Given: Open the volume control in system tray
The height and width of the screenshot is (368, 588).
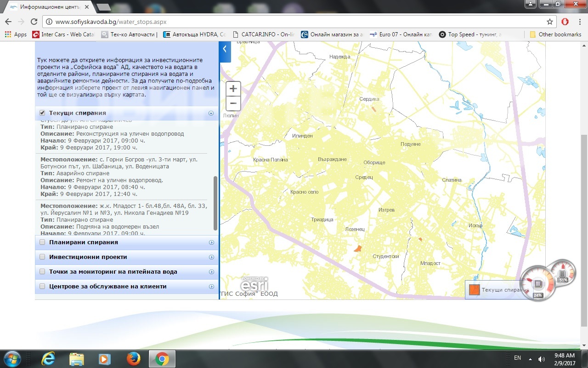Looking at the screenshot, I should pos(541,359).
